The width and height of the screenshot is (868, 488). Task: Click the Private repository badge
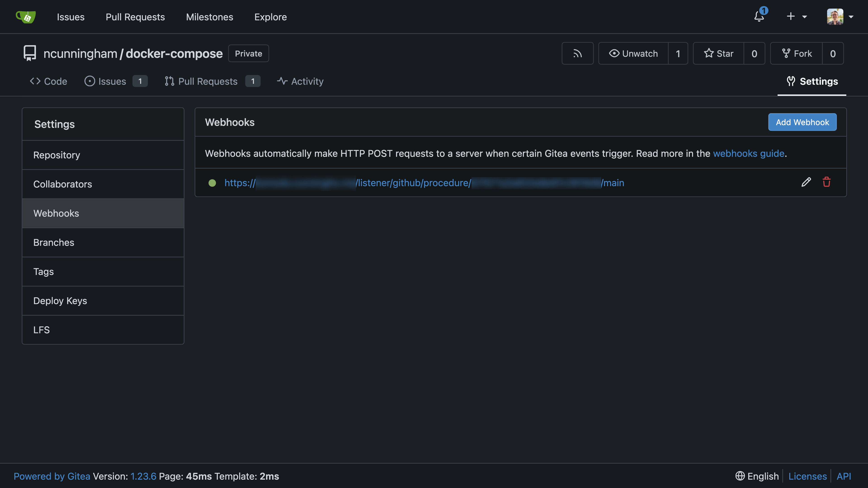point(248,53)
